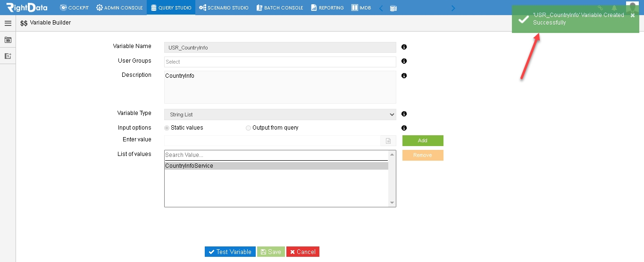The height and width of the screenshot is (262, 644).
Task: Open the Admin Console tab
Action: click(119, 8)
